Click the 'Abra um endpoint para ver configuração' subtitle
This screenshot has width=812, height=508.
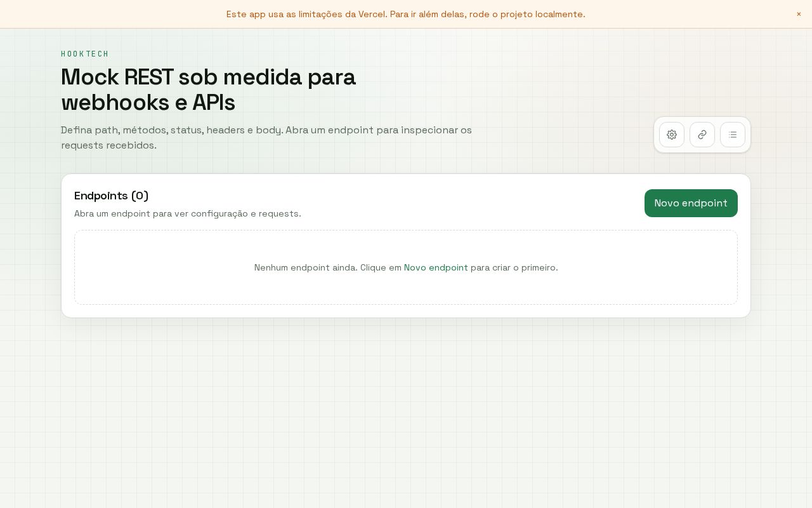tap(188, 213)
